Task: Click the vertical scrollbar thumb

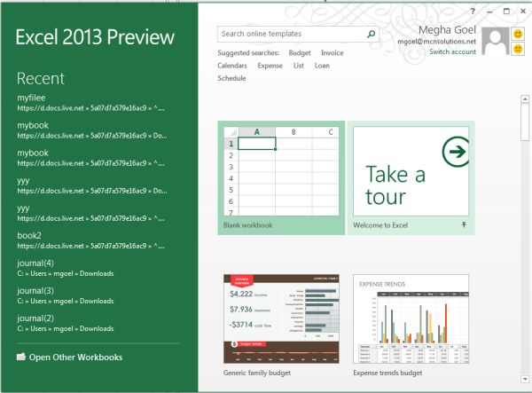Action: (x=525, y=122)
